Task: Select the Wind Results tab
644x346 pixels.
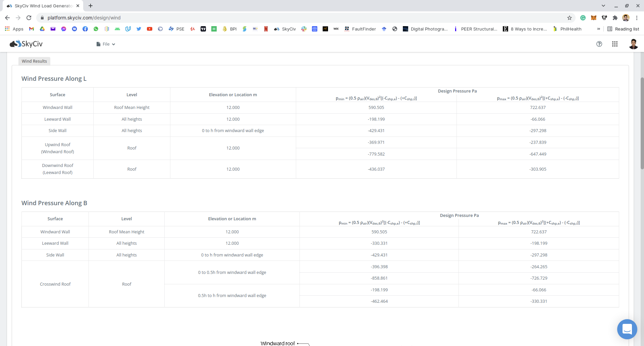Action: pos(34,61)
